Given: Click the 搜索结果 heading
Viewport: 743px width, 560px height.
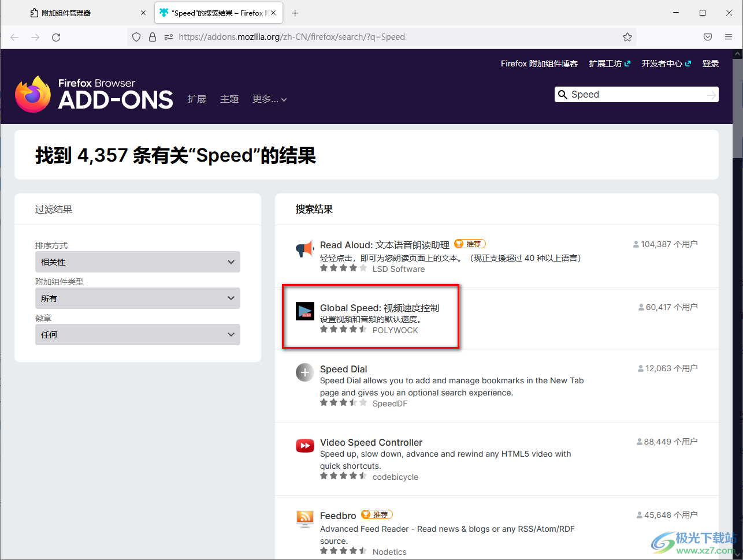Looking at the screenshot, I should click(314, 209).
